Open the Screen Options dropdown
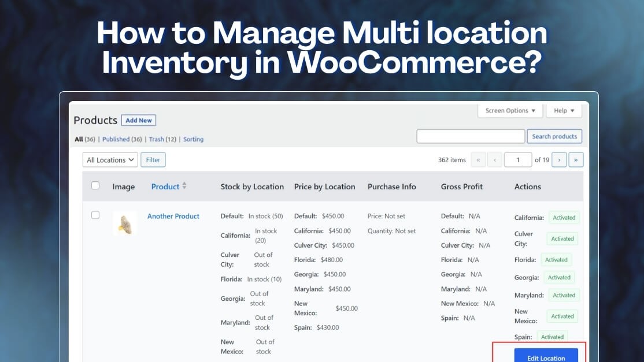 pyautogui.click(x=510, y=110)
